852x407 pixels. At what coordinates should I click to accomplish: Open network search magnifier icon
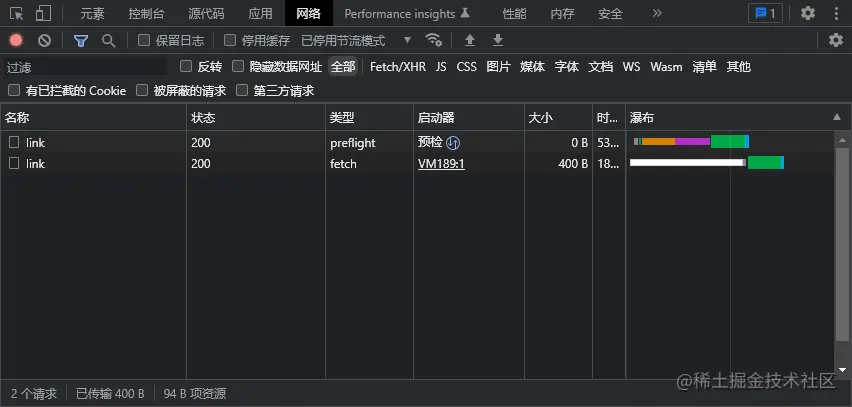pos(109,40)
